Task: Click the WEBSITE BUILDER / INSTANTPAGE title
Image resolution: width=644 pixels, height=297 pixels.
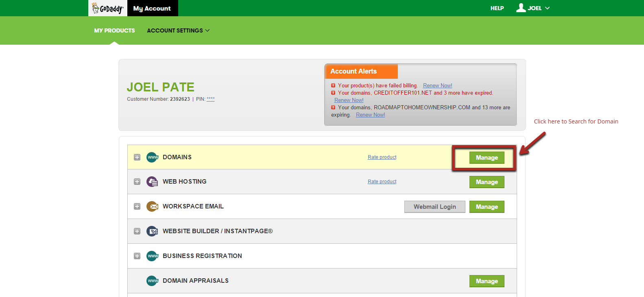Action: [218, 231]
